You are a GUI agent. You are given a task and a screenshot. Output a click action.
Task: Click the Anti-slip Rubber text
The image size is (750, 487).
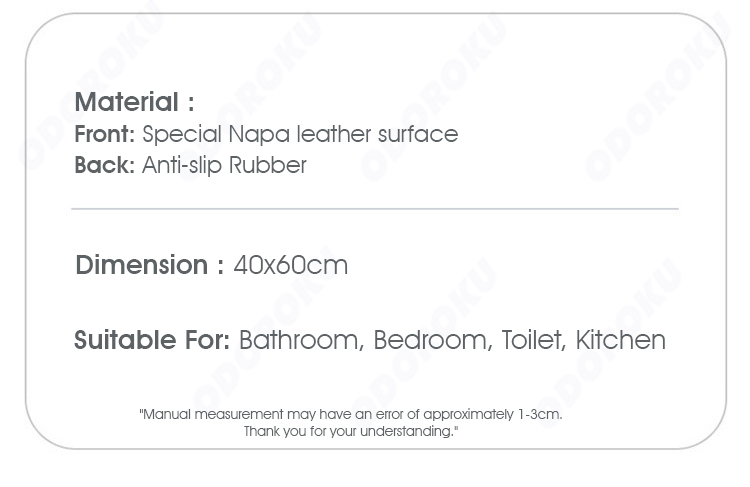pyautogui.click(x=224, y=166)
